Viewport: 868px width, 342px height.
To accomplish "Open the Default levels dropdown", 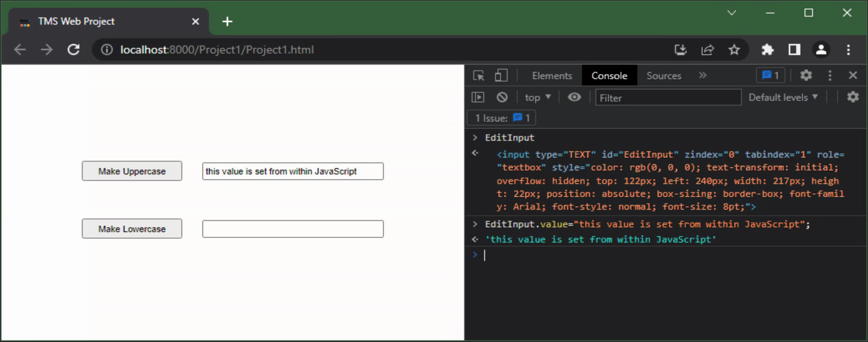I will pyautogui.click(x=783, y=97).
